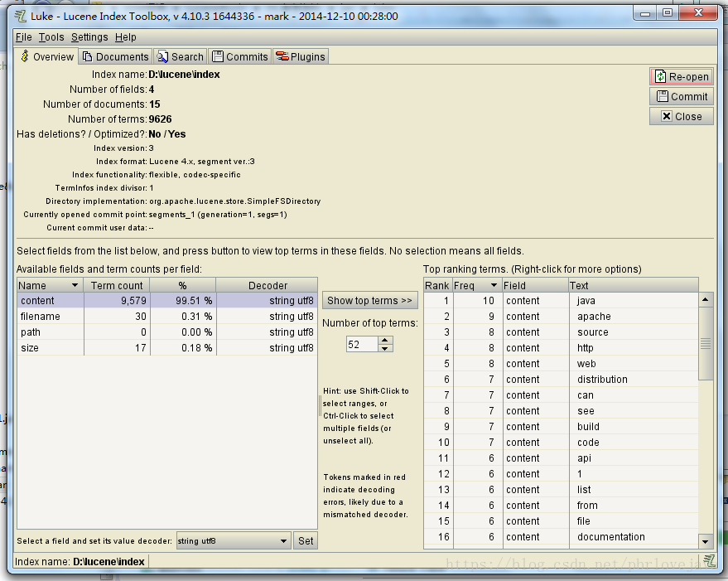Image resolution: width=728 pixels, height=581 pixels.
Task: Click the top terms number field
Action: 362,345
